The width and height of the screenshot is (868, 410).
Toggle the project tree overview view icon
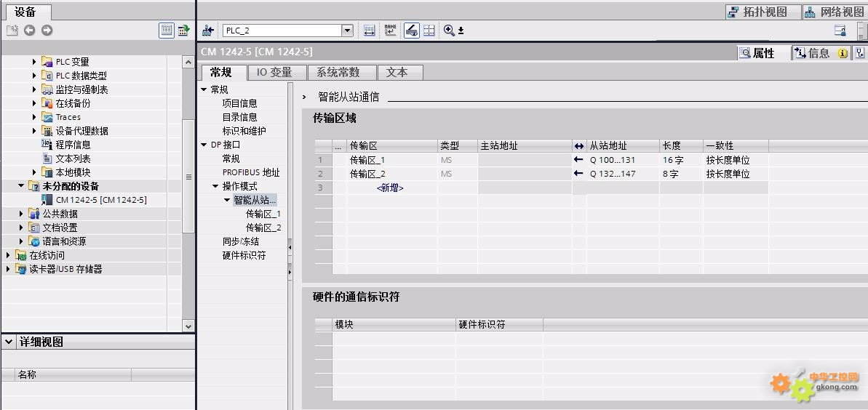coord(166,31)
